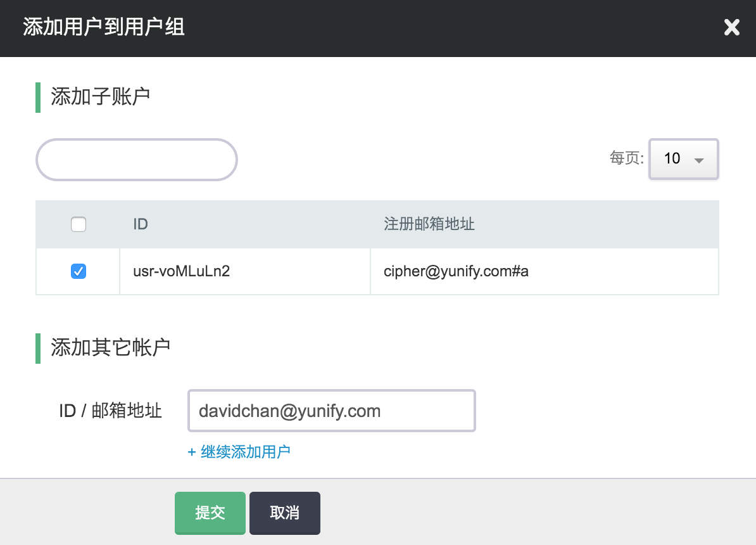Click the dialog title 添加用户到用户组

(x=104, y=27)
